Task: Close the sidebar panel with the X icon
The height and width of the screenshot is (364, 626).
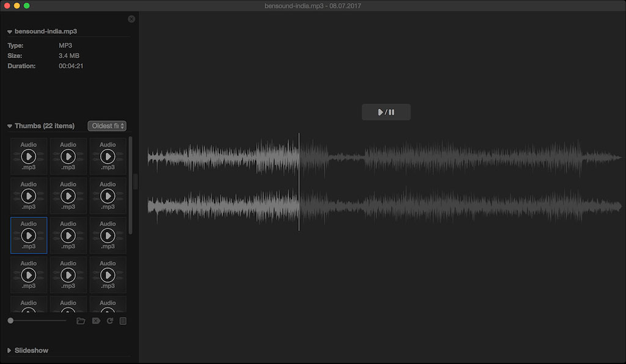Action: pyautogui.click(x=131, y=19)
